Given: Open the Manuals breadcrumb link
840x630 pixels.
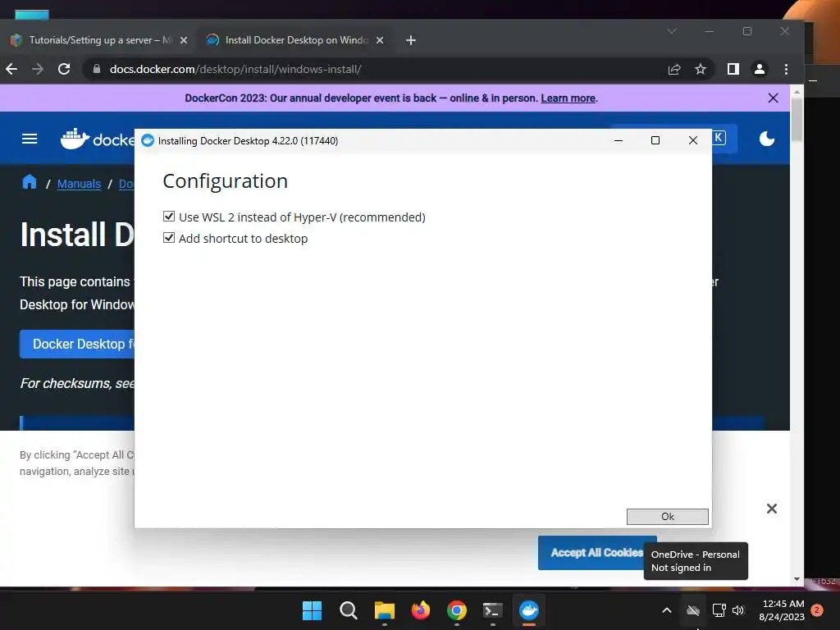Looking at the screenshot, I should tap(79, 184).
